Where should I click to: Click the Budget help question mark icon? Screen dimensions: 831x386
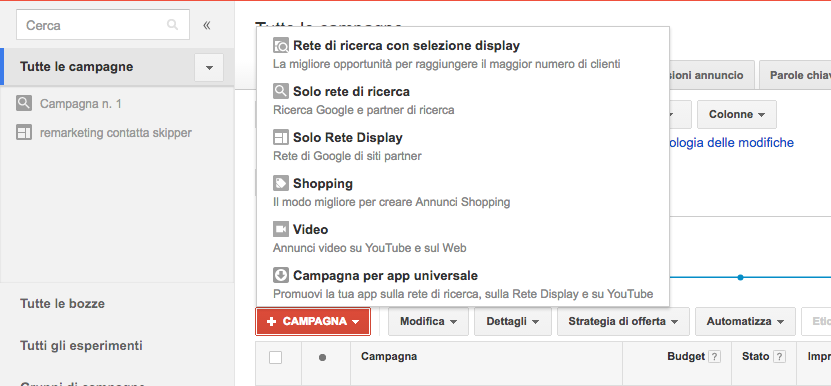click(x=715, y=357)
